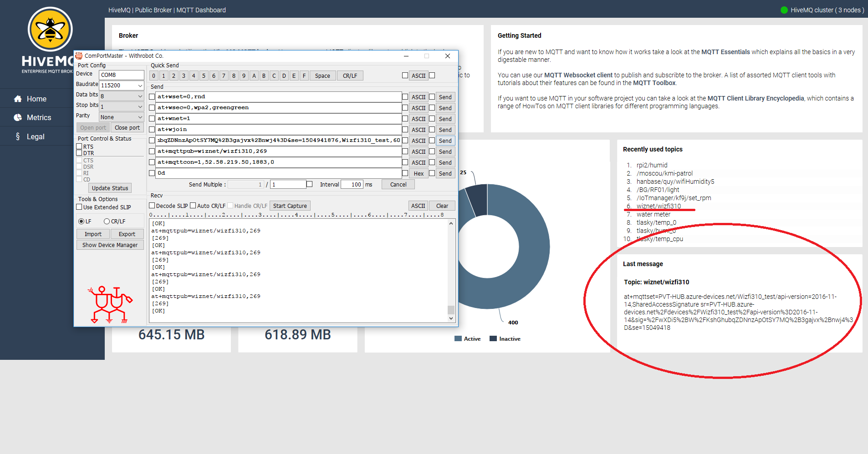Click Quick Send key A
Screen dimensions: 868x454
pyautogui.click(x=254, y=76)
